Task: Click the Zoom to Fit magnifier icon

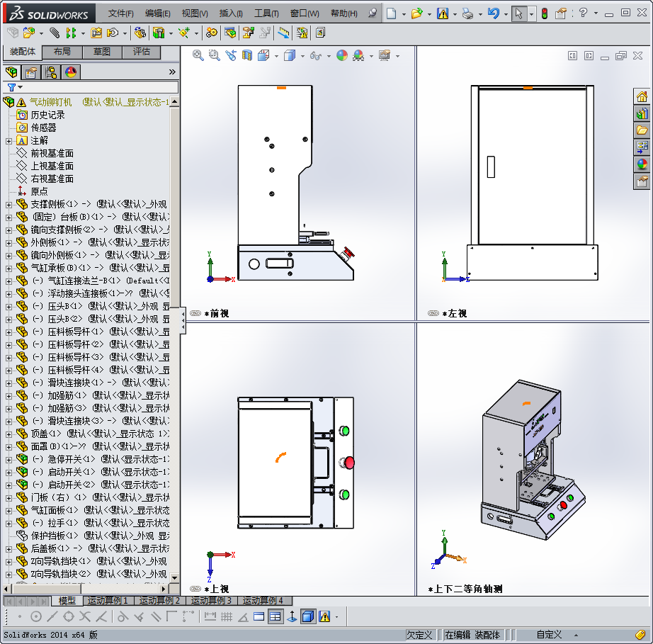Action: click(198, 55)
